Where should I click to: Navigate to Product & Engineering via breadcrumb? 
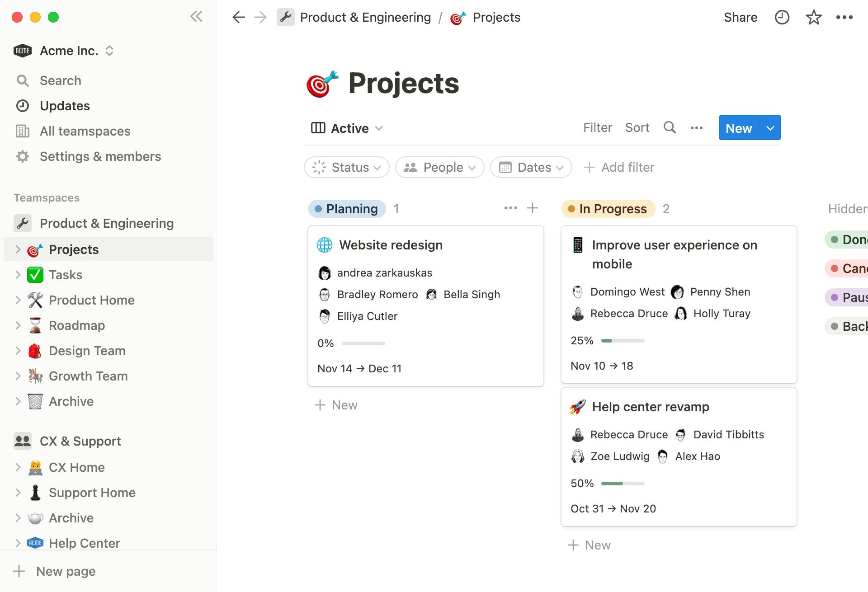point(365,17)
